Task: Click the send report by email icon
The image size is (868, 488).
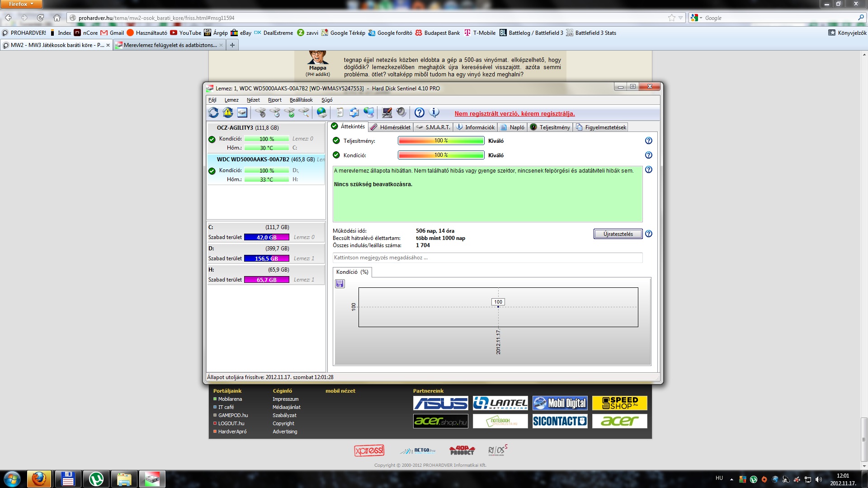Action: point(354,113)
